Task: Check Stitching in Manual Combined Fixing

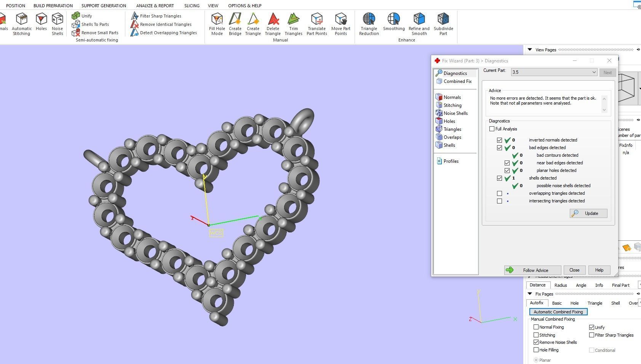Action: pos(536,335)
